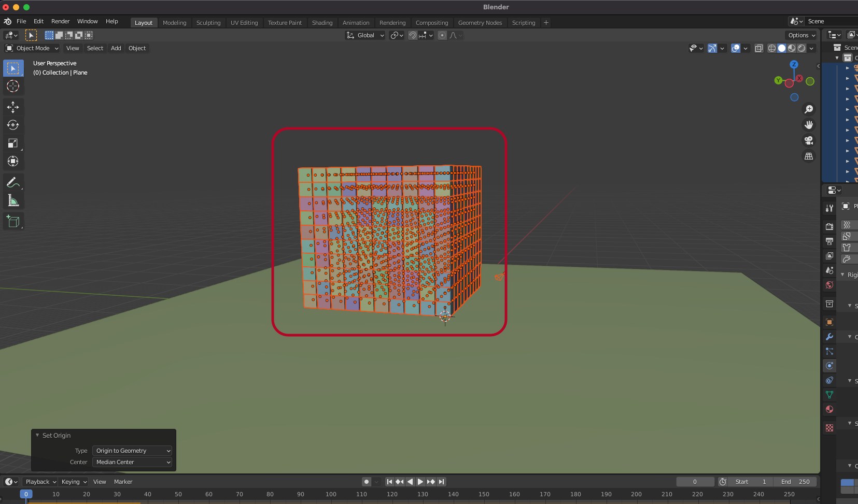858x504 pixels.
Task: Toggle snapping magnet
Action: tap(413, 35)
